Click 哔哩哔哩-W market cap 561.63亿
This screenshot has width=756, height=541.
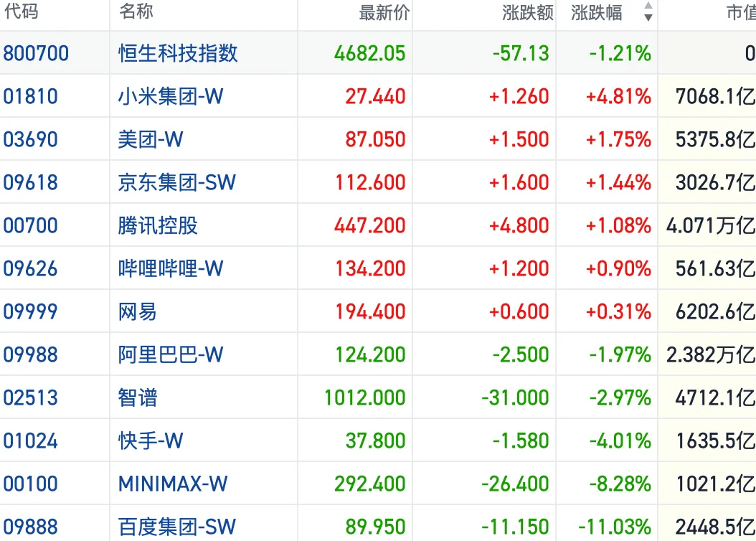pyautogui.click(x=716, y=269)
